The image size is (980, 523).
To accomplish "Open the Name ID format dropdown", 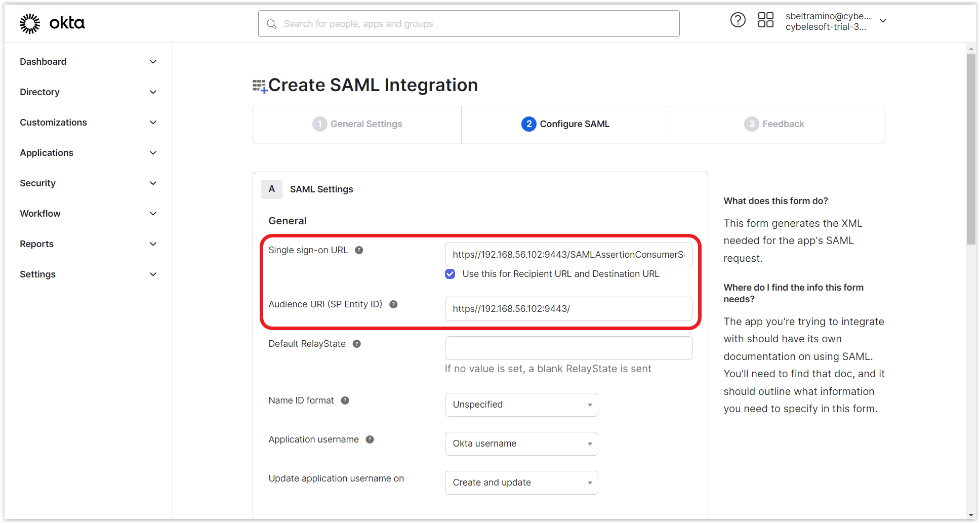I will (x=521, y=405).
